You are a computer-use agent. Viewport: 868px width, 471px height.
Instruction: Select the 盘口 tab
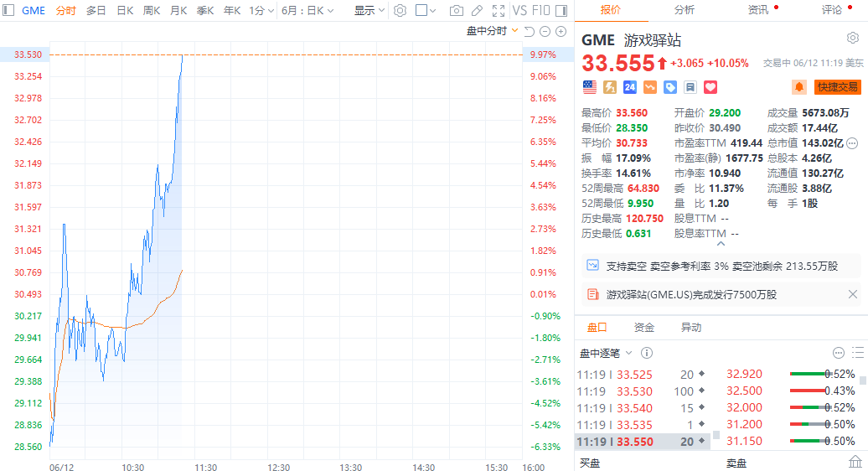click(x=597, y=328)
